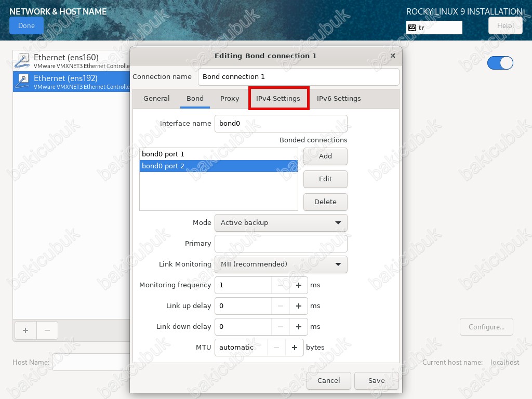Click the Primary input field

coord(281,244)
